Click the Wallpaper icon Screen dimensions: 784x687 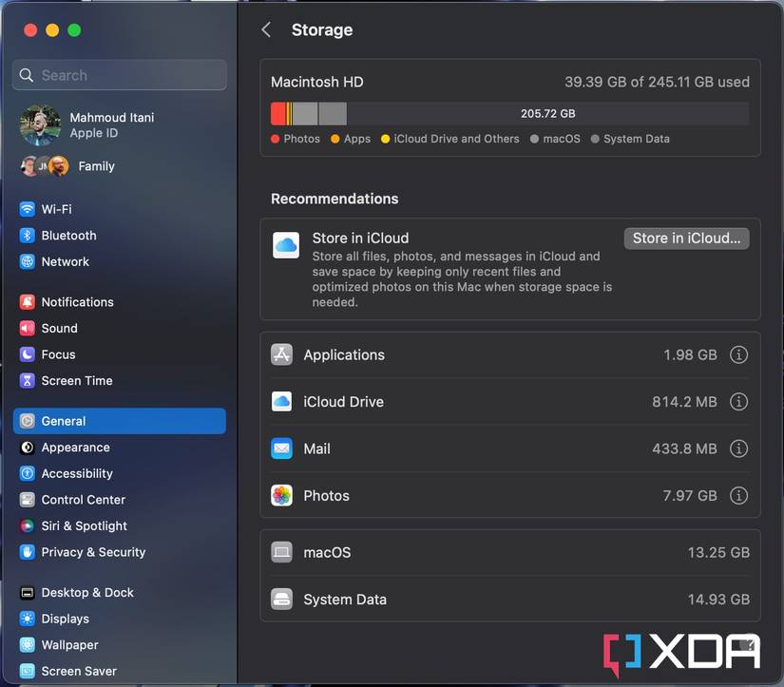(x=27, y=645)
